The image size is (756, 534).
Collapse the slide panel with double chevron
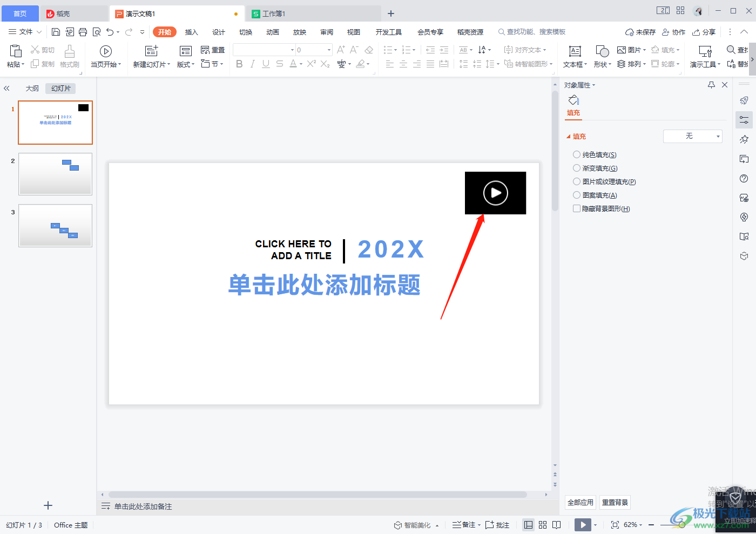[x=6, y=88]
